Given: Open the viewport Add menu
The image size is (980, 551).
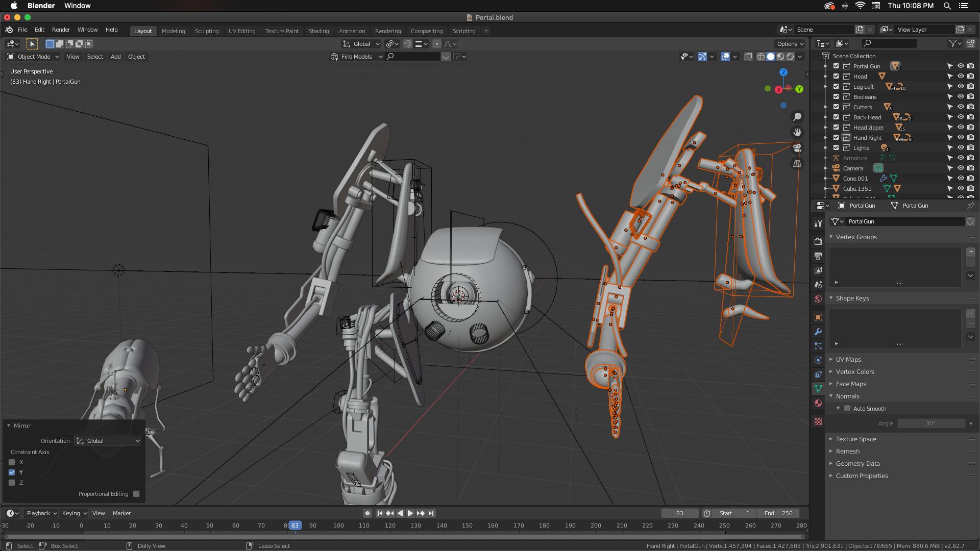Looking at the screenshot, I should (116, 57).
